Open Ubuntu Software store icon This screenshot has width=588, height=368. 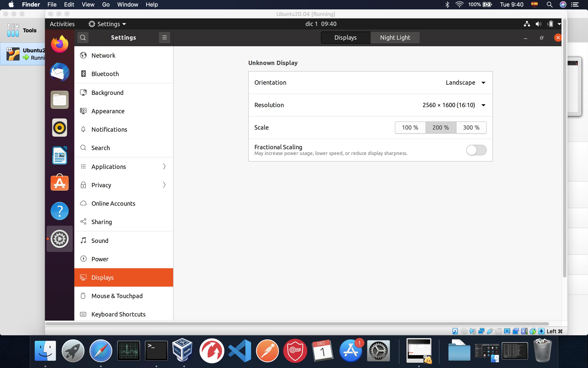click(x=60, y=183)
